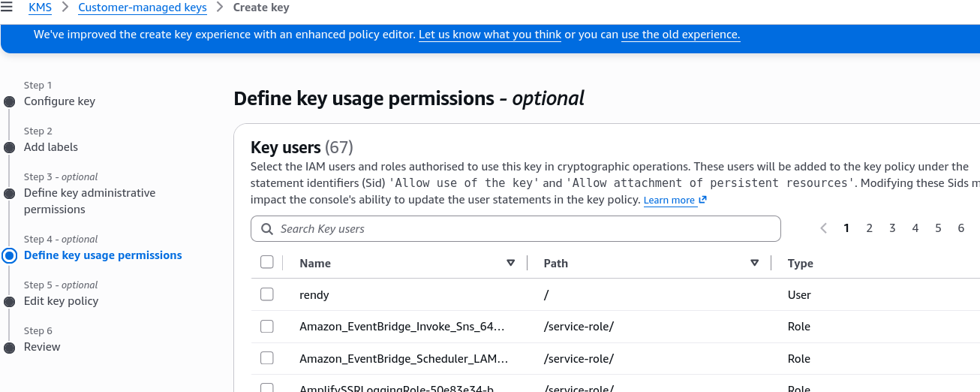The image size is (980, 392).
Task: Click the previous page arrow in pagination
Action: click(x=823, y=228)
